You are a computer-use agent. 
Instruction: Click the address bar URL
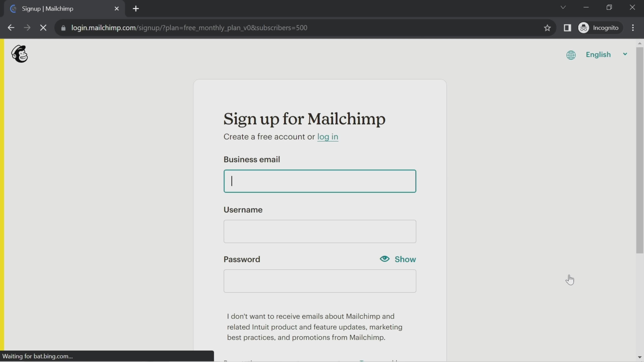tap(189, 28)
